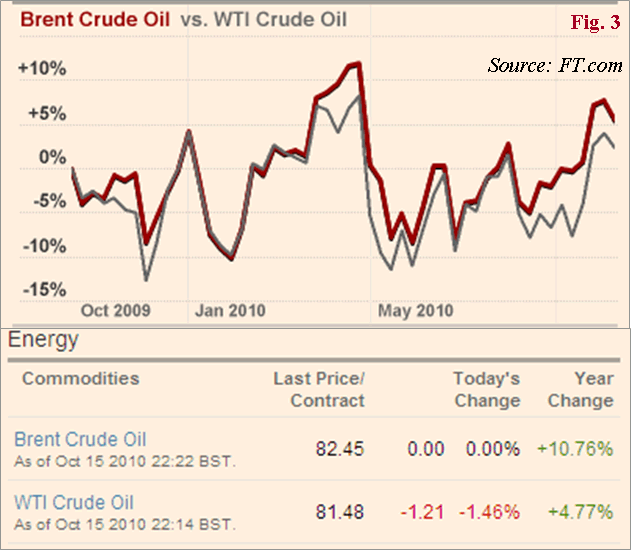Click the Energy section header
The image size is (631, 550).
43,340
